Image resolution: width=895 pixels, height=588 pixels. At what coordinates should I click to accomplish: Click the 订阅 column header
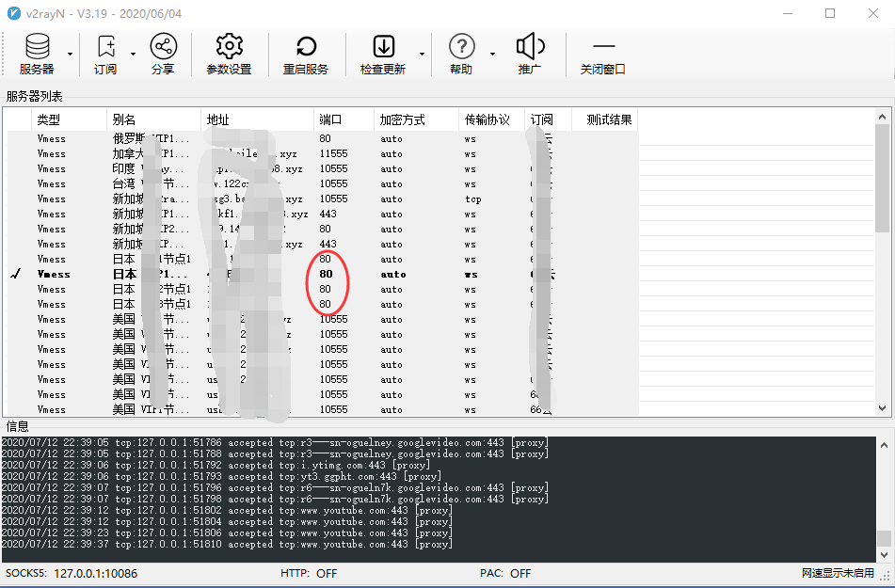tap(548, 119)
